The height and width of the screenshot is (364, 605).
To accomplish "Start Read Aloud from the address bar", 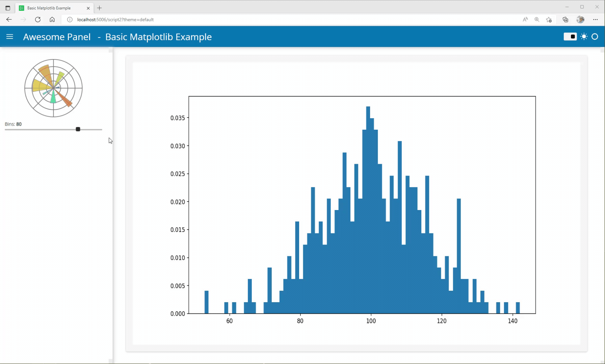I will (x=525, y=20).
